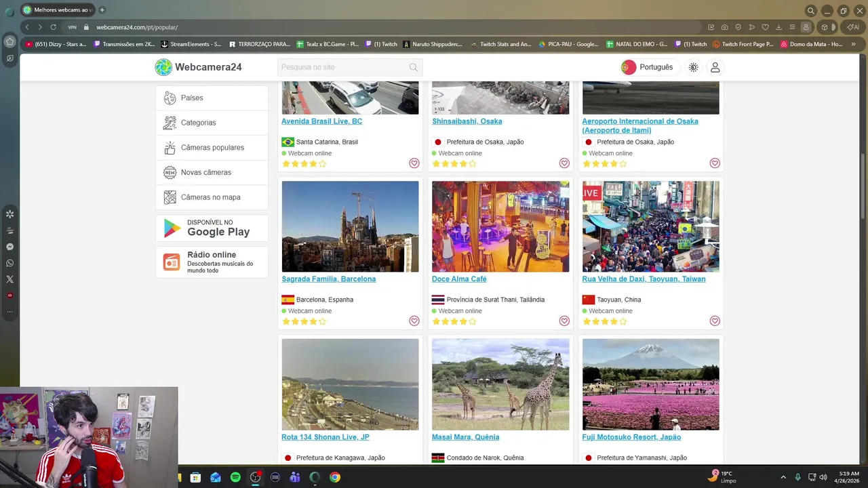Click the Sagrada Familia webcam thumbnail
The width and height of the screenshot is (868, 488).
(350, 226)
